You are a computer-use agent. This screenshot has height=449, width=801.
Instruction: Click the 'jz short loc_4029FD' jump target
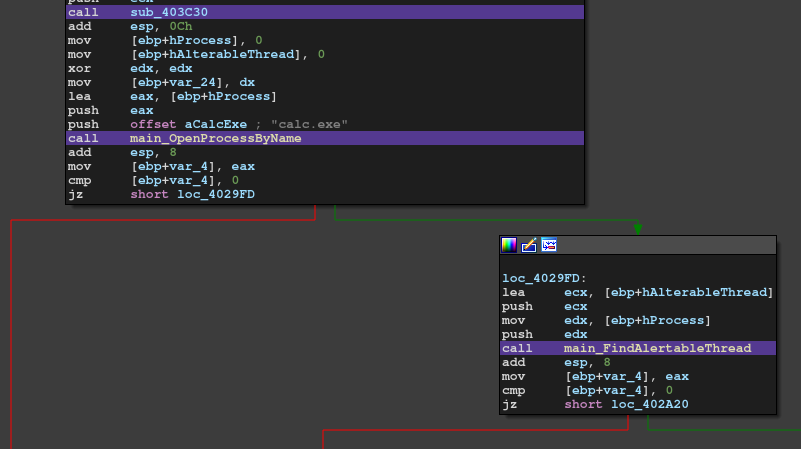pyautogui.click(x=216, y=195)
